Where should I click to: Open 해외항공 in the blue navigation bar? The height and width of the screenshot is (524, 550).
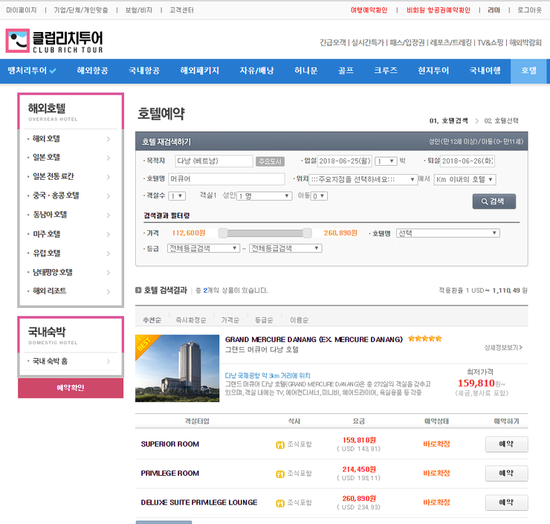click(93, 70)
